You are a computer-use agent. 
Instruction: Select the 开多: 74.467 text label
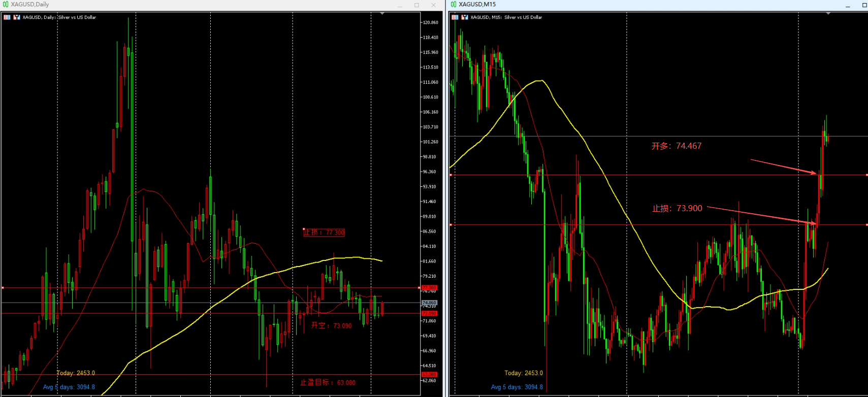click(677, 146)
